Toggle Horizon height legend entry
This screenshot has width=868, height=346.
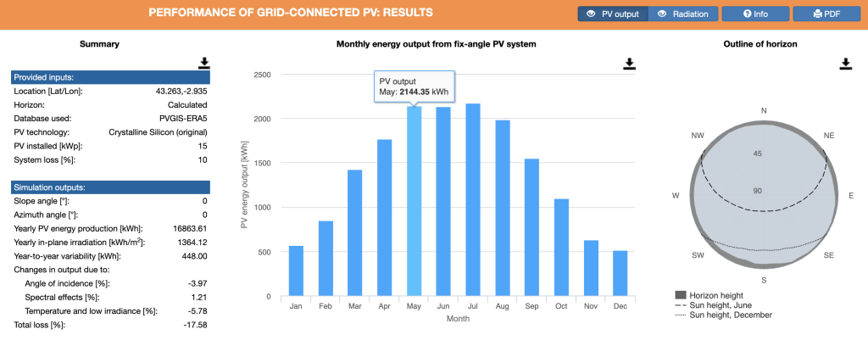coord(715,296)
